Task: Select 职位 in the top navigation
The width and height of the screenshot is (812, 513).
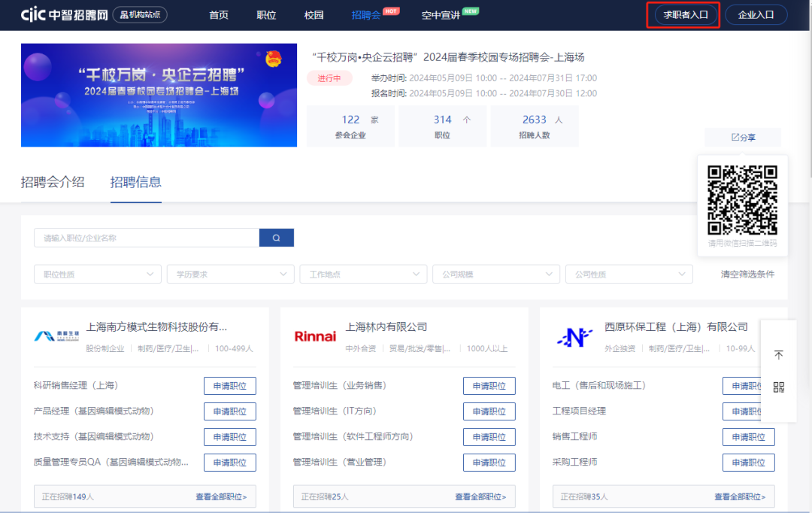Action: coord(265,14)
